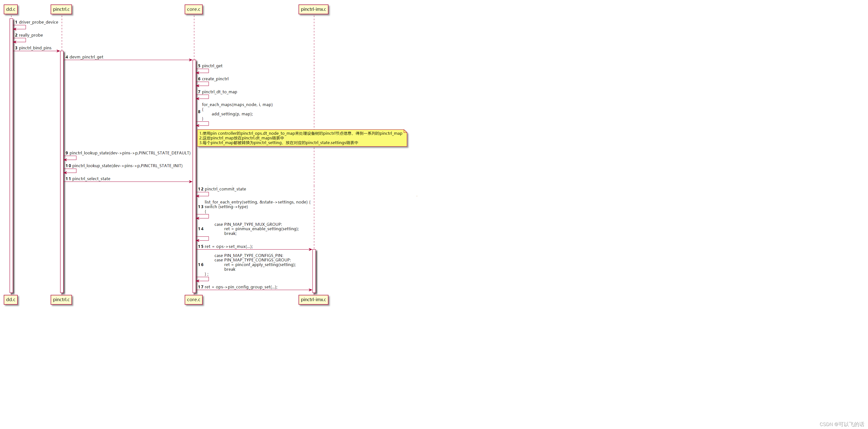Select the '7 pinctrl_dt_to_map' message label
Viewport: 868px width, 429px height.
coord(218,92)
